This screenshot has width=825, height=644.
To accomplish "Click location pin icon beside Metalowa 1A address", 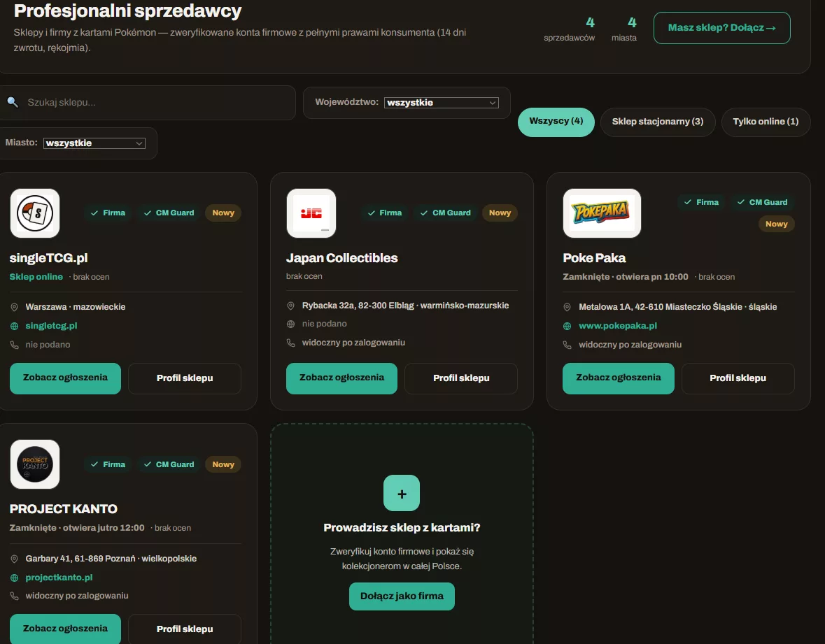I will click(567, 307).
